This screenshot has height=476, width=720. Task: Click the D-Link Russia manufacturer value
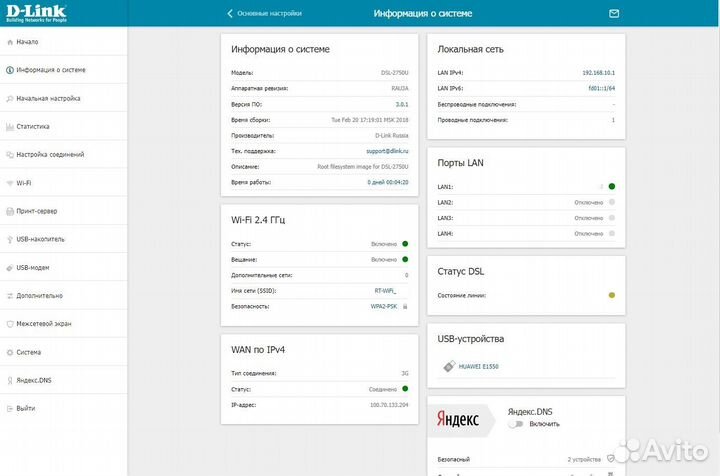click(x=391, y=135)
